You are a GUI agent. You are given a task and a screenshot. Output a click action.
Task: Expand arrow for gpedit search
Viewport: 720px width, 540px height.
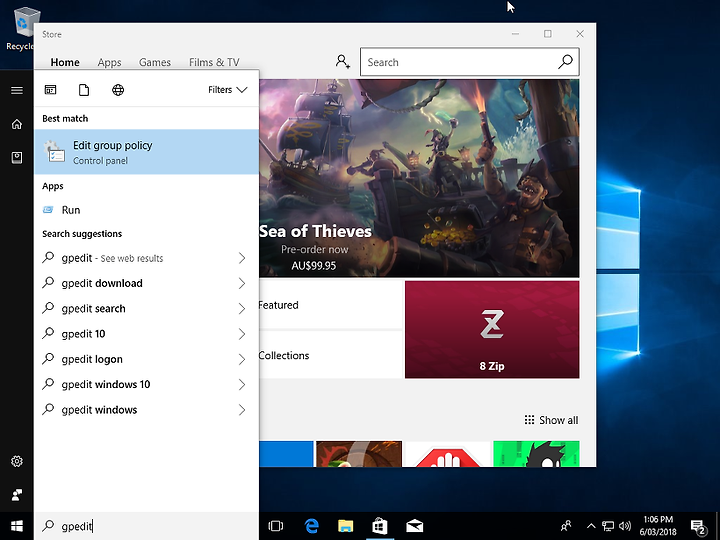[x=242, y=309]
